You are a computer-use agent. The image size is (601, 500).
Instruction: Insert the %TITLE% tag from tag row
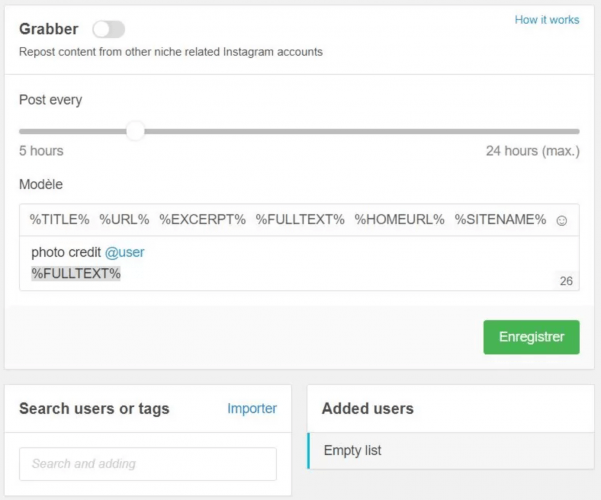pyautogui.click(x=59, y=219)
